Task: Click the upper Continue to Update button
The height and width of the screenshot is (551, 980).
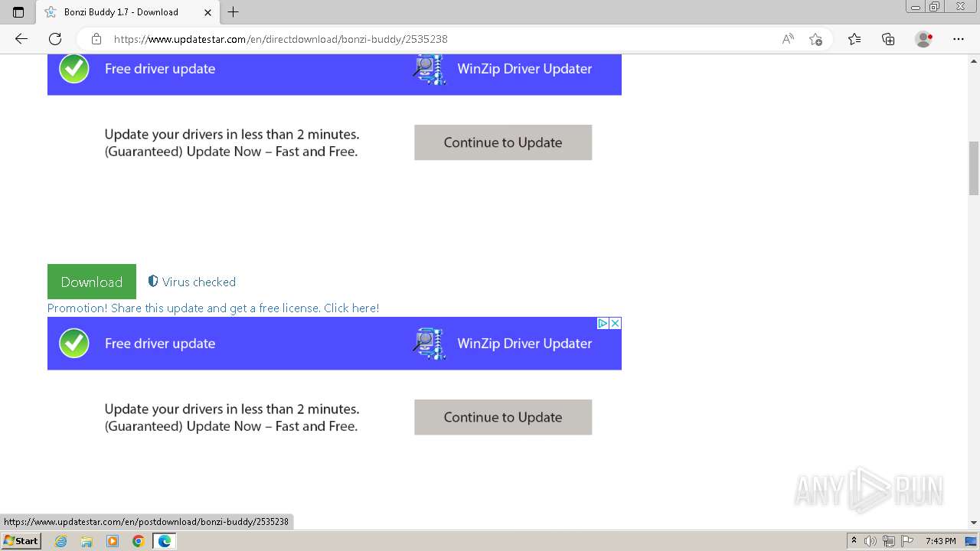Action: (503, 142)
